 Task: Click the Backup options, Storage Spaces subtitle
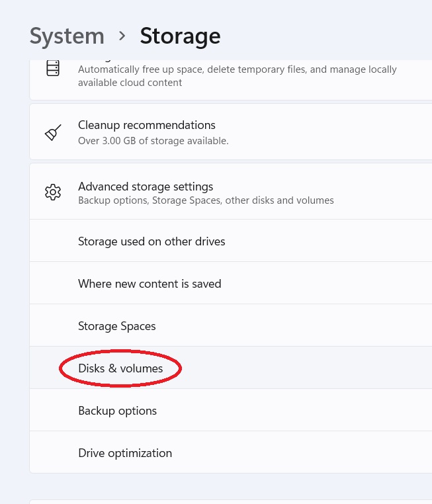click(x=206, y=200)
